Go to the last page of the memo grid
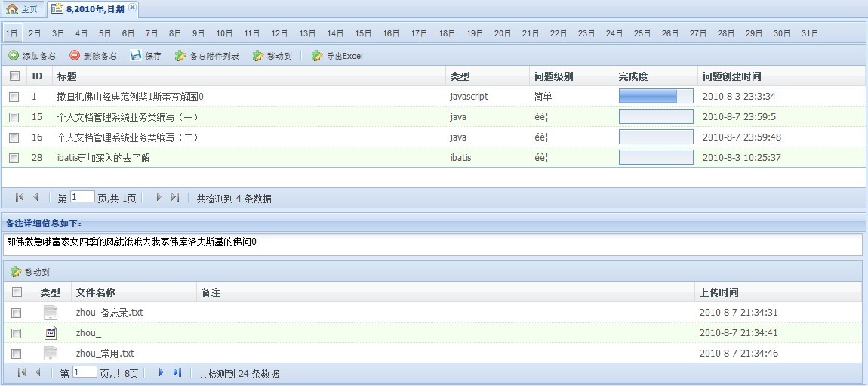The height and width of the screenshot is (386, 868). tap(175, 197)
